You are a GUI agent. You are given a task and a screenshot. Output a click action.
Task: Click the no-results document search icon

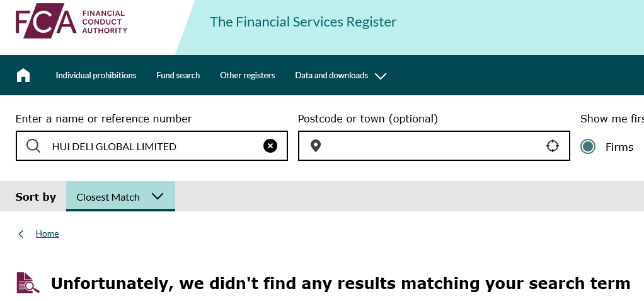click(28, 283)
